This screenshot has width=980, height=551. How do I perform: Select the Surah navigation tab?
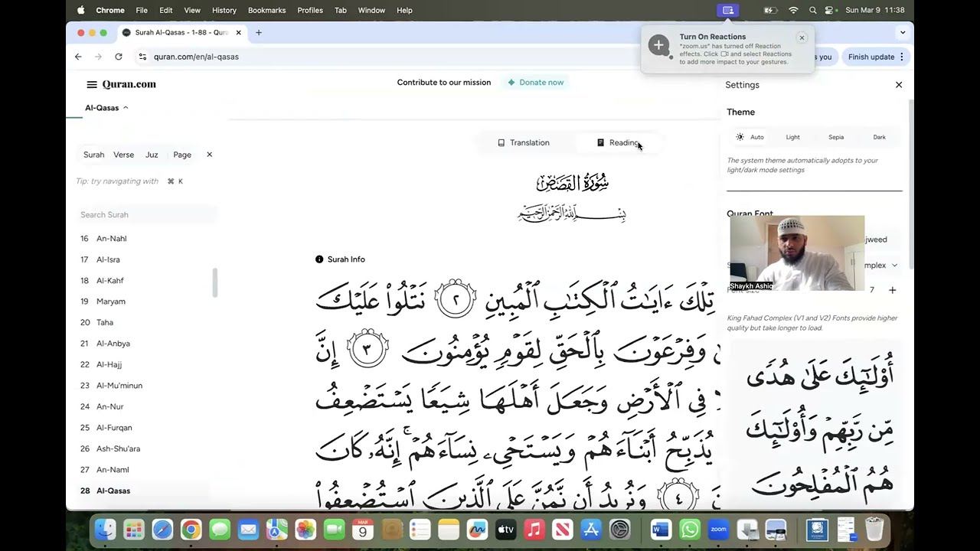tap(93, 155)
